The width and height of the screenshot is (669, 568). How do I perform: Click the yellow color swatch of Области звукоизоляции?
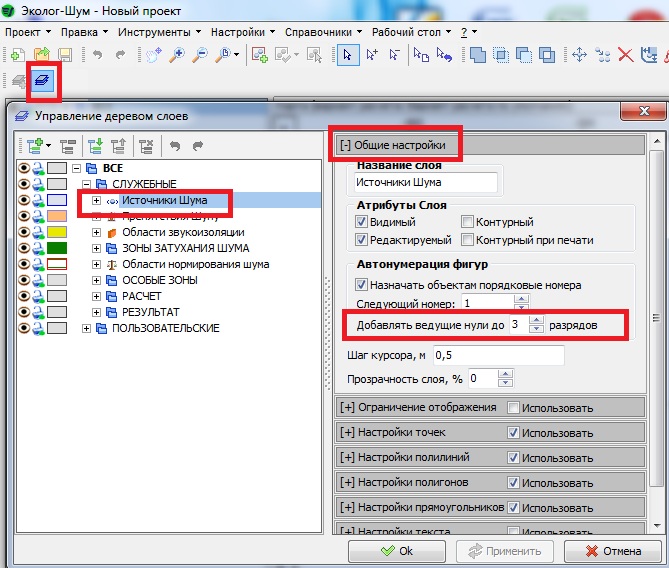pos(56,232)
